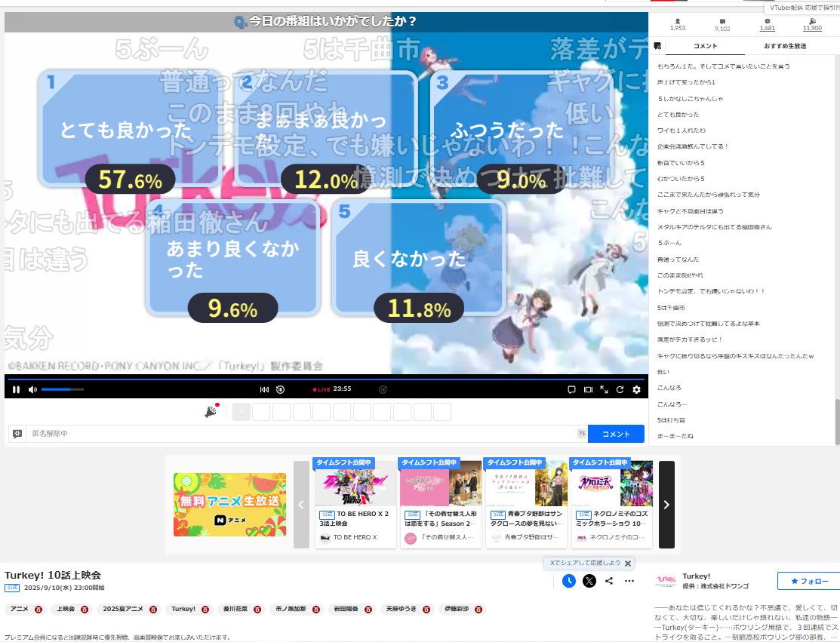Viewport: 840px width, 642px height.
Task: Click next arrow on timeshift carousel
Action: [x=666, y=505]
